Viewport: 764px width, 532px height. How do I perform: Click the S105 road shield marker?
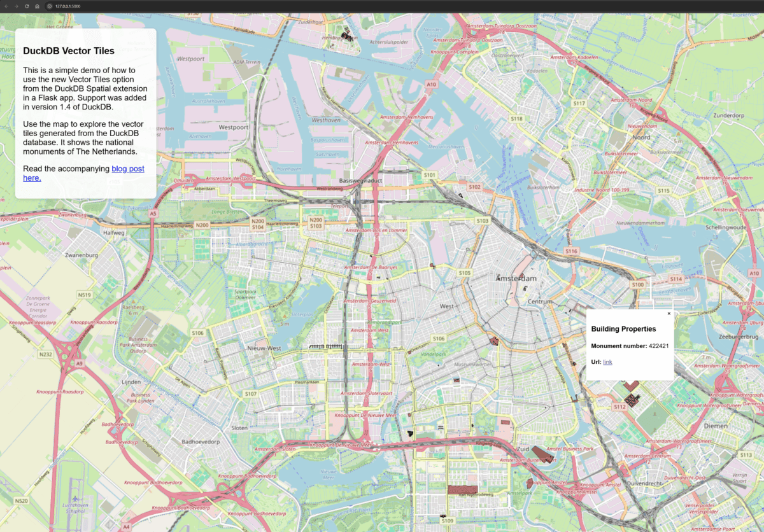(465, 272)
